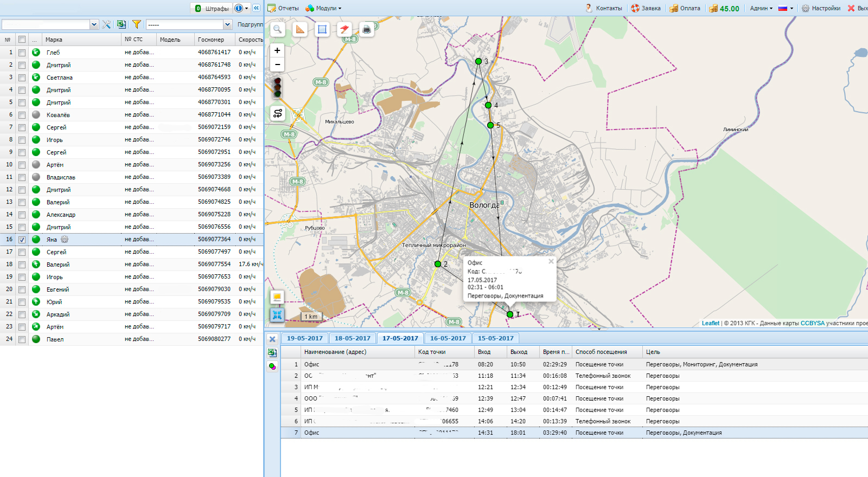Open the first combo box dropdown arrow
The height and width of the screenshot is (477, 868).
point(94,24)
